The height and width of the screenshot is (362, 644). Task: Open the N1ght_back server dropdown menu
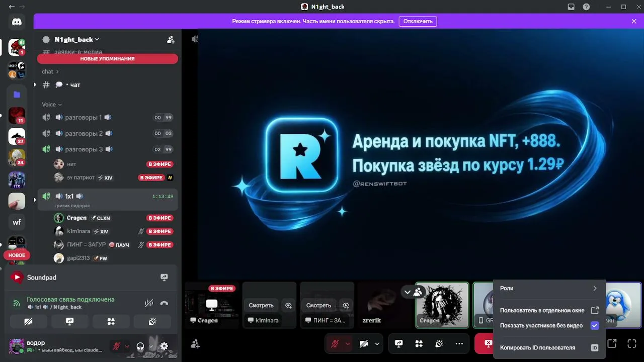77,40
